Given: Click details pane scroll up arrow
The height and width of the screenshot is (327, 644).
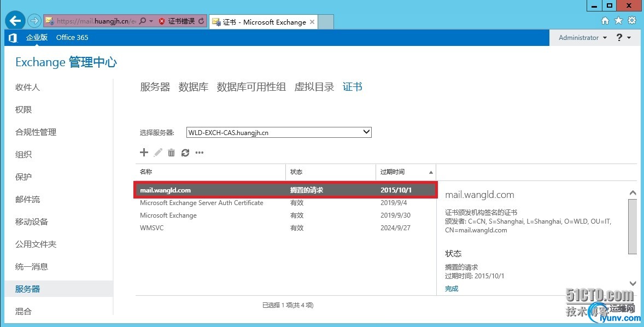Looking at the screenshot, I should click(633, 192).
